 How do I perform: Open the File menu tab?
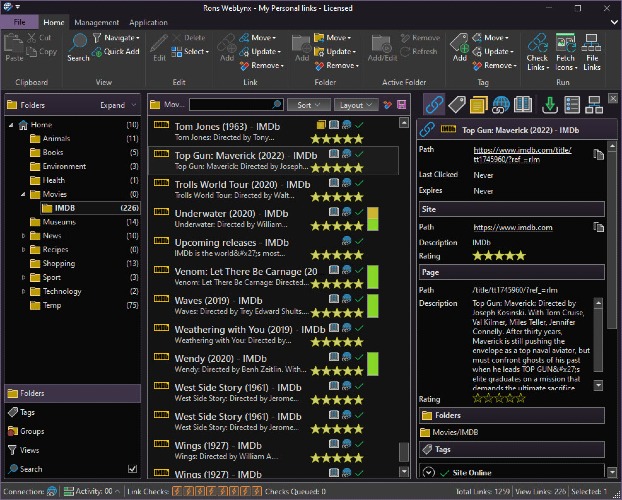tap(19, 22)
